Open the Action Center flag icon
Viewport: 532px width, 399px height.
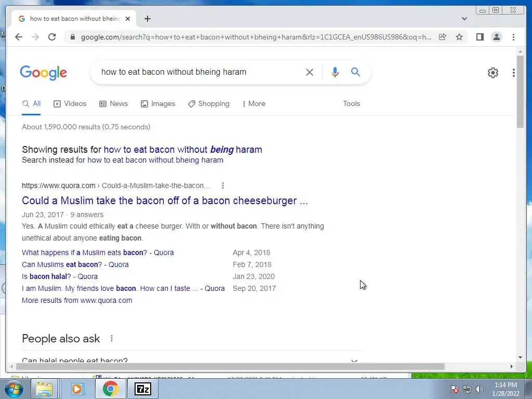coord(455,390)
